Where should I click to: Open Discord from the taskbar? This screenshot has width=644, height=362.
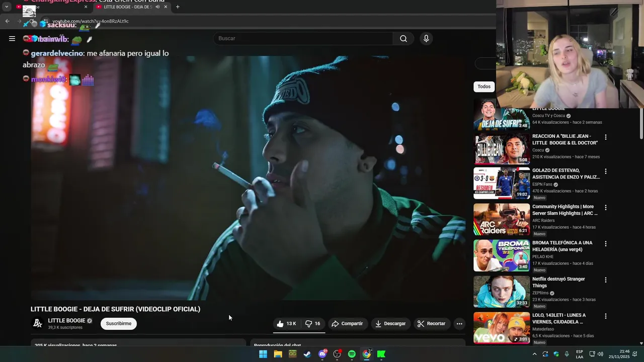click(322, 354)
